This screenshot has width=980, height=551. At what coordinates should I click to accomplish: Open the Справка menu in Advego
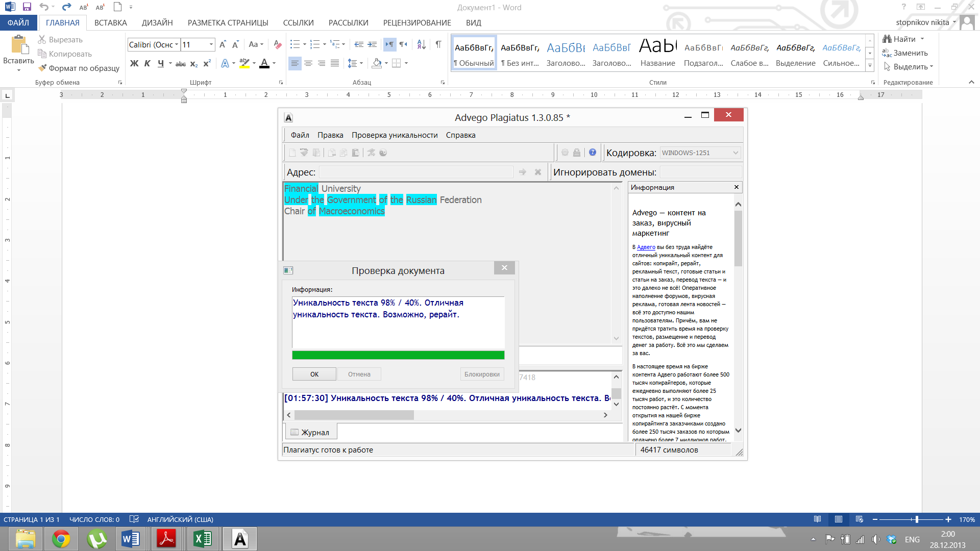(x=460, y=135)
